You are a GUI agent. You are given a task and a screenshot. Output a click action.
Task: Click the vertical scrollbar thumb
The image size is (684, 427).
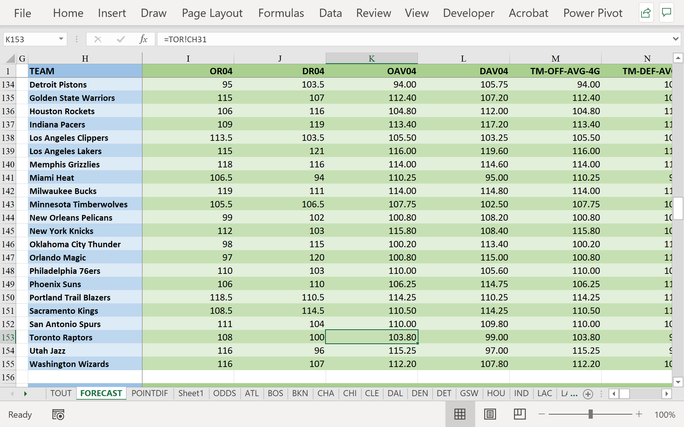(x=677, y=208)
